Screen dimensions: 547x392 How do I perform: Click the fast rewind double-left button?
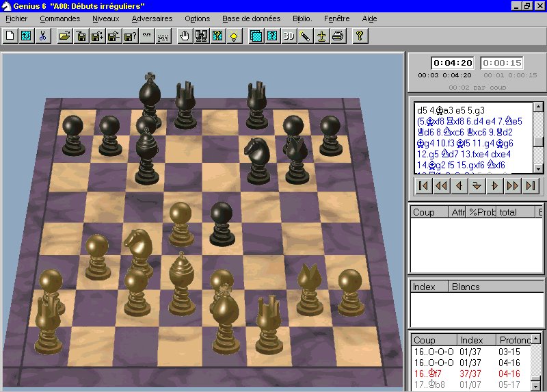[441, 185]
